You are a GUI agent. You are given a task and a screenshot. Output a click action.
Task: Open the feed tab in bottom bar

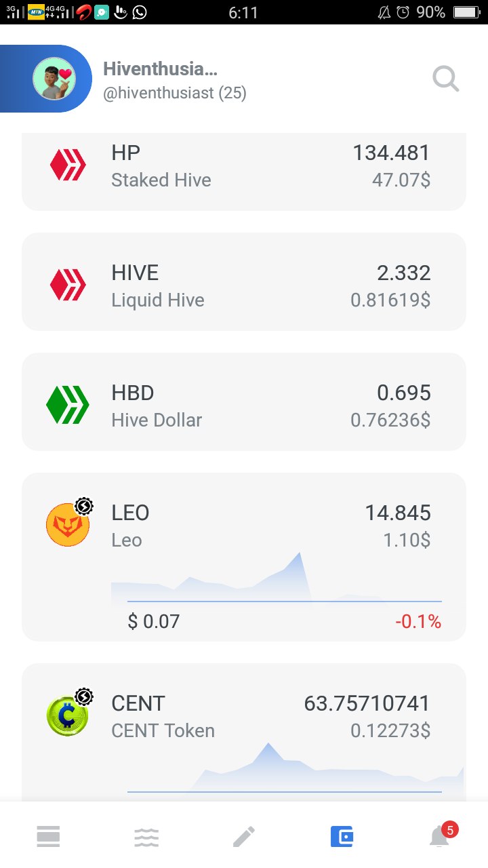coord(48,836)
